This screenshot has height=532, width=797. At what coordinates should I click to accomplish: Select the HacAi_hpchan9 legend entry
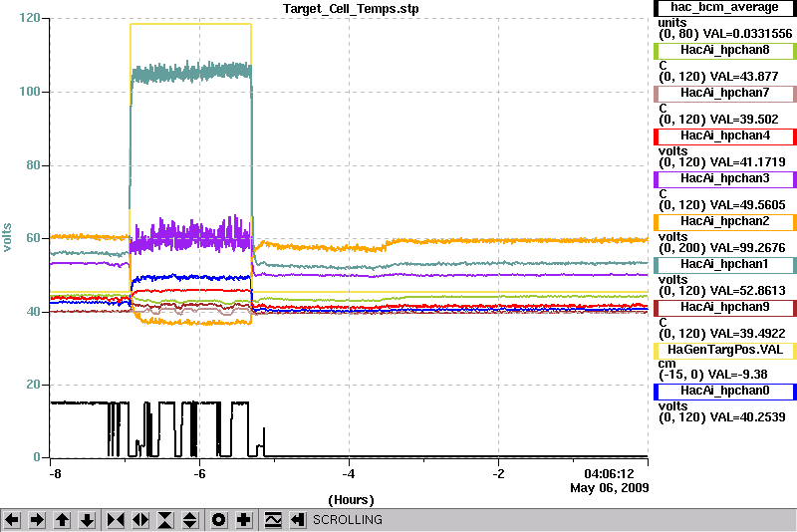[724, 308]
